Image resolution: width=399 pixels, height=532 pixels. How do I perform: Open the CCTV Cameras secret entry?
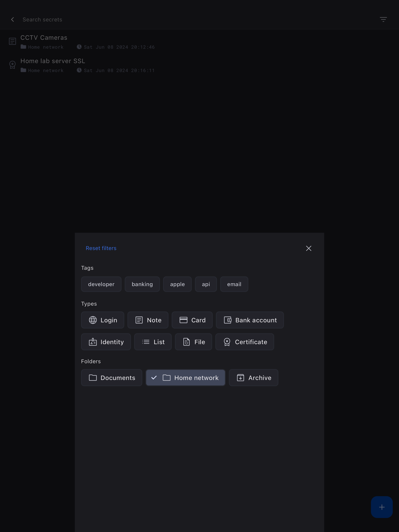click(x=44, y=38)
